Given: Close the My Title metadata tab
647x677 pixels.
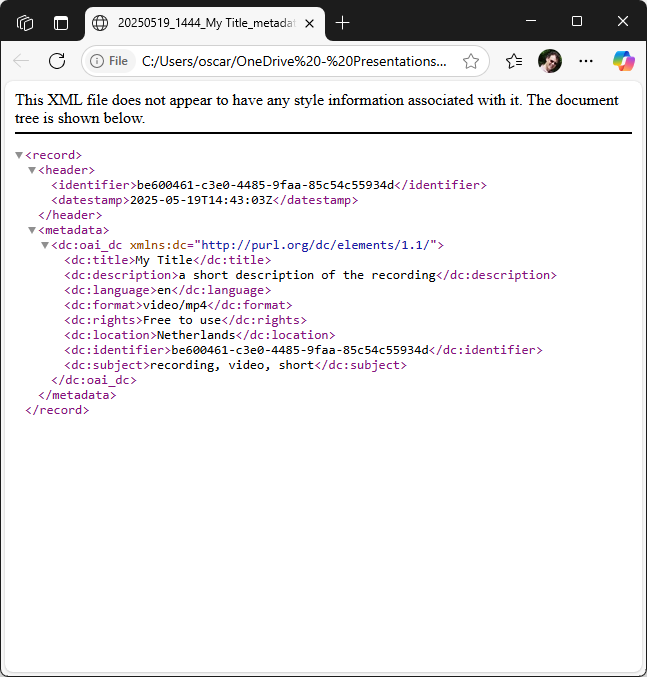Looking at the screenshot, I should click(309, 23).
